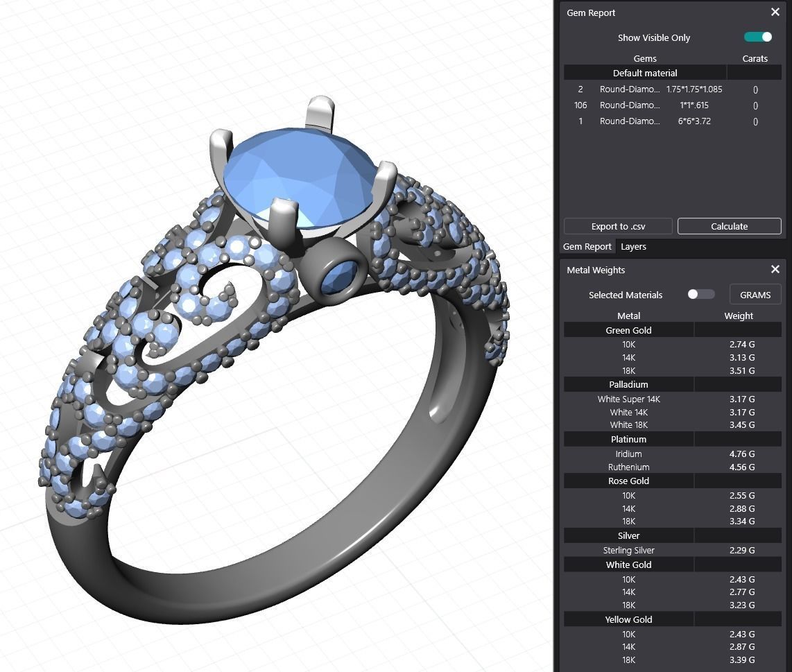This screenshot has width=792, height=672.
Task: Click the Default material header row
Action: [x=672, y=73]
